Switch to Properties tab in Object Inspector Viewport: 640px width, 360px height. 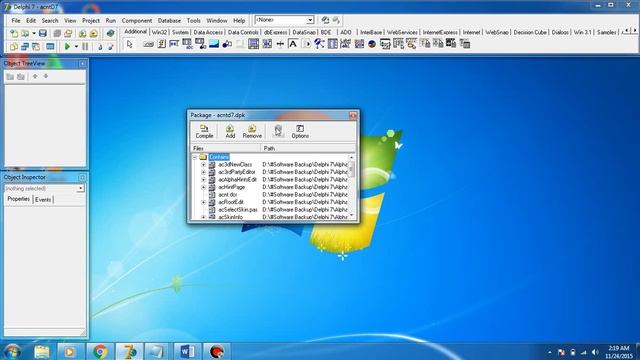point(19,199)
